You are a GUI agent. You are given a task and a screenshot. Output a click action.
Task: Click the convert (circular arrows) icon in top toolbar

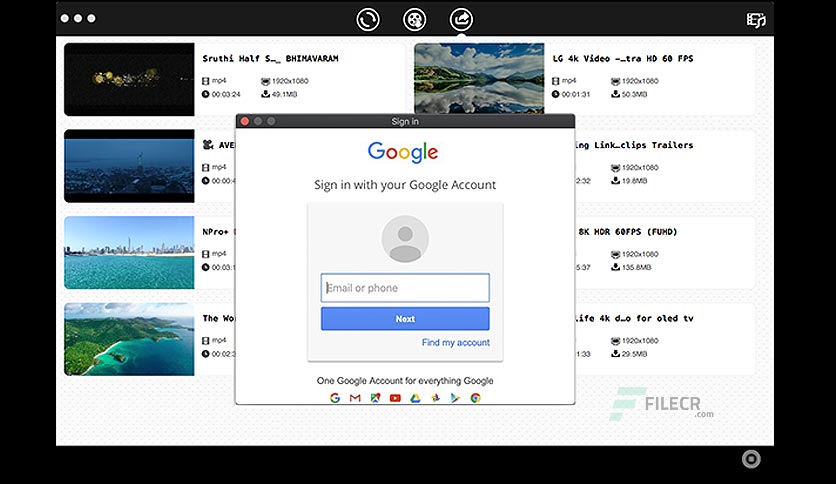[367, 20]
